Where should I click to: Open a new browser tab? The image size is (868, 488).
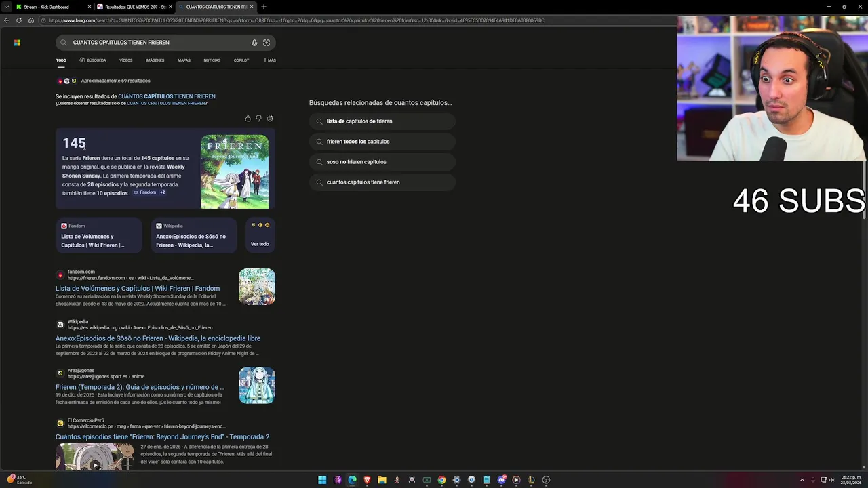click(264, 7)
